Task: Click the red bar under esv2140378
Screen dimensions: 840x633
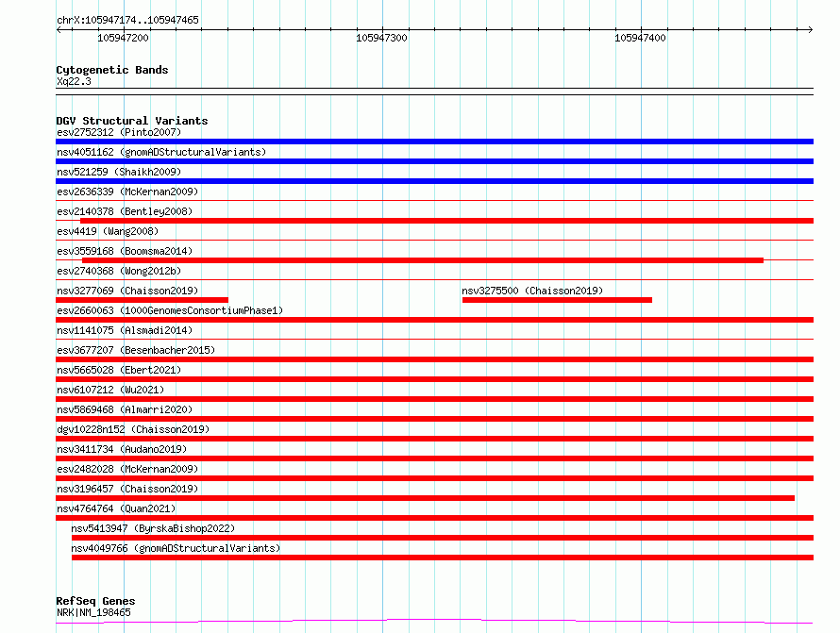Action: point(446,221)
